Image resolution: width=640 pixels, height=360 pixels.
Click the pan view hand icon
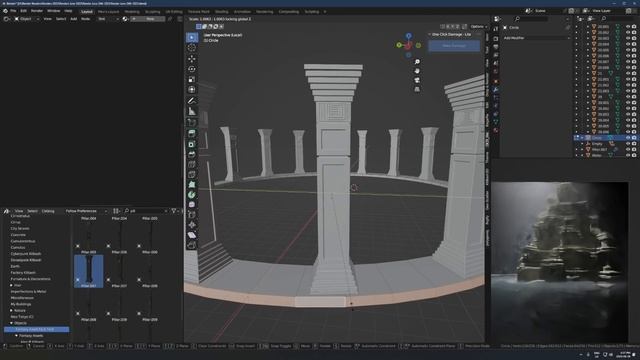pyautogui.click(x=417, y=71)
